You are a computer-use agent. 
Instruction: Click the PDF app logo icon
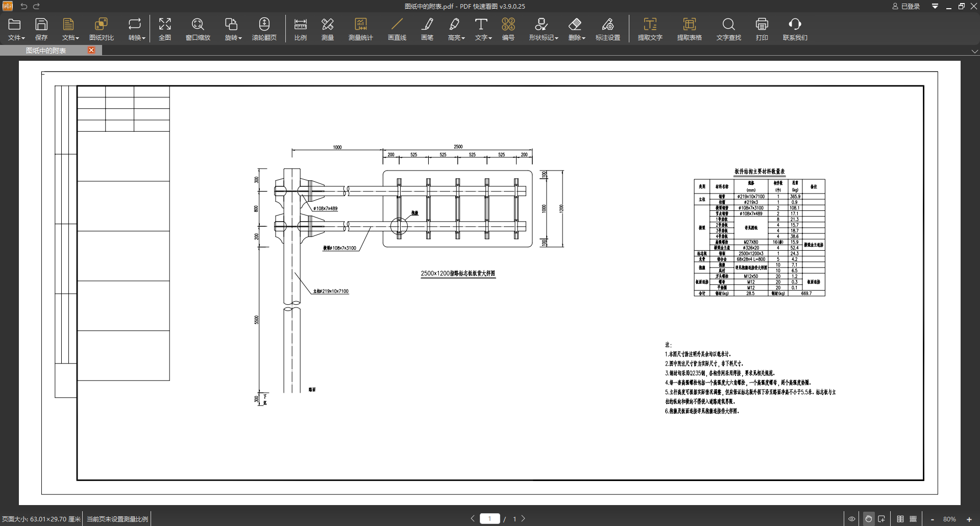pos(8,6)
